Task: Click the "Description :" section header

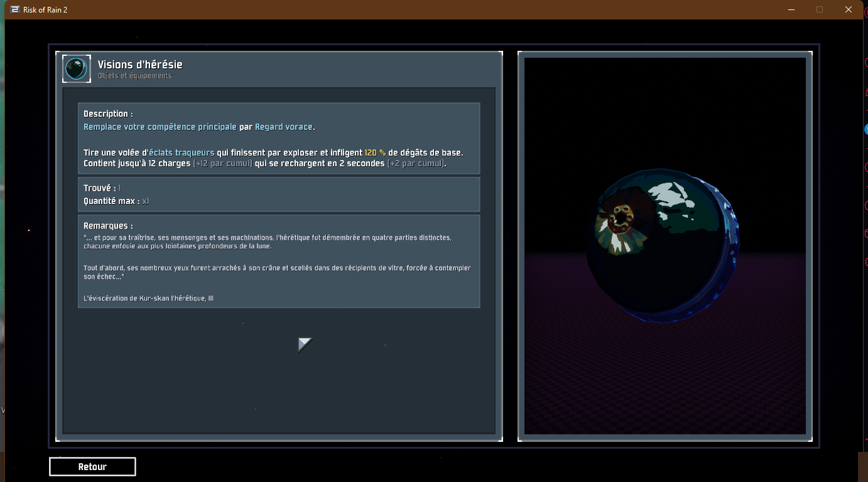Action: [x=108, y=114]
